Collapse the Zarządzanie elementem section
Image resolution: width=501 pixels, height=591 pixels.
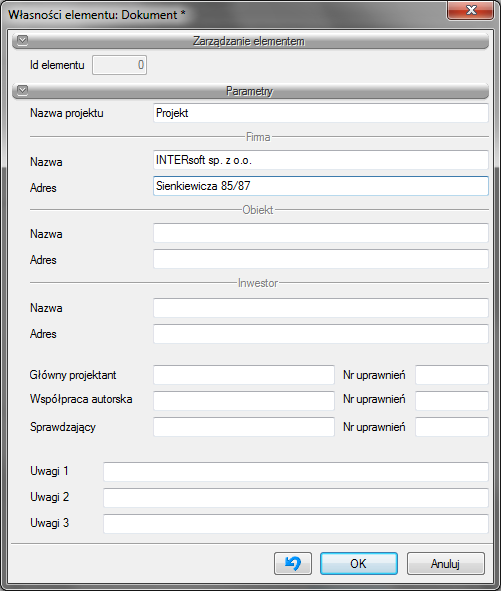(23, 40)
